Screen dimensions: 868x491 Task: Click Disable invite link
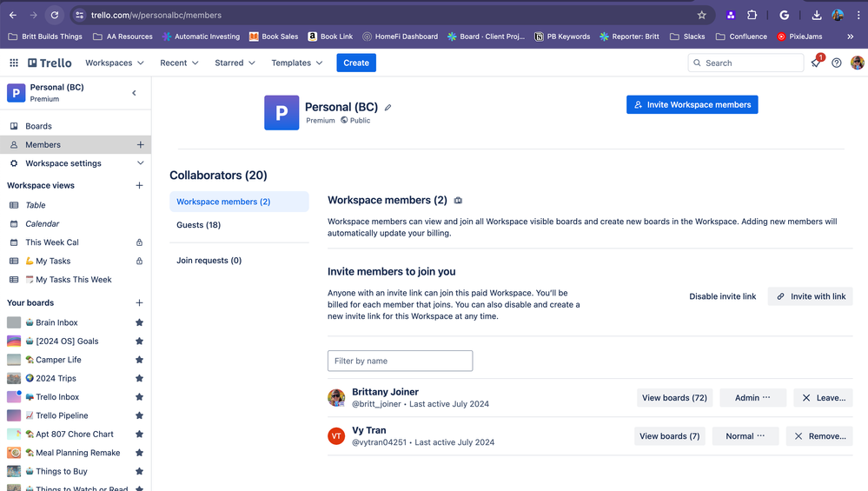click(x=722, y=296)
